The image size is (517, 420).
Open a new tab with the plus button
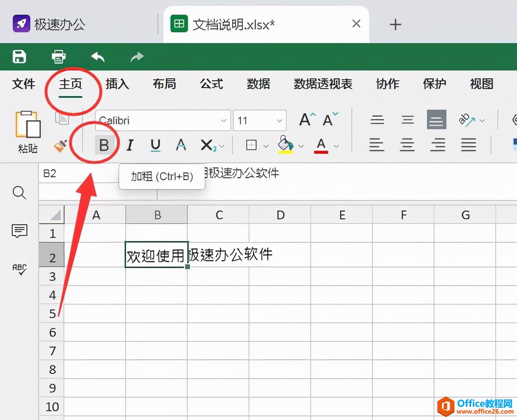tap(395, 23)
